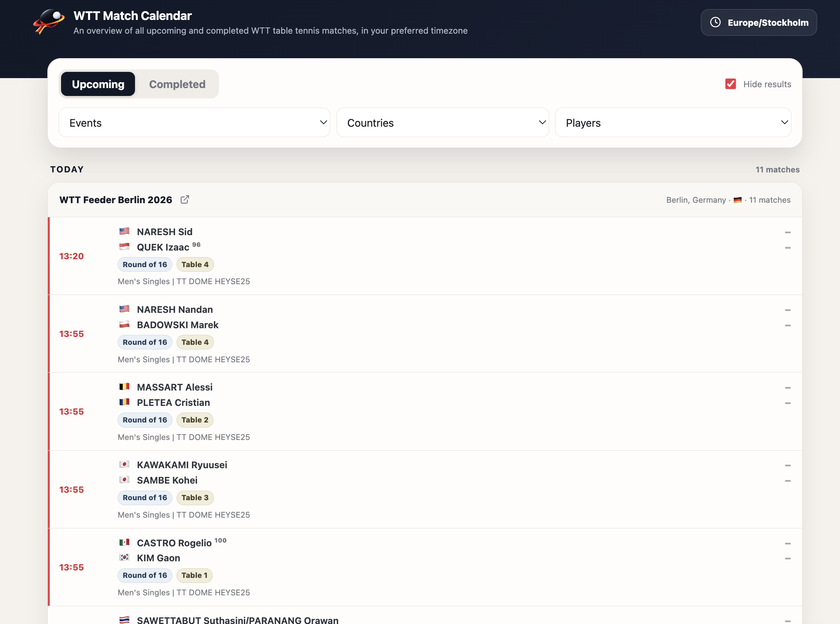Click Round of 16 badge in KAWAKAMI Ryuusei match
Image resolution: width=840 pixels, height=624 pixels.
point(145,498)
